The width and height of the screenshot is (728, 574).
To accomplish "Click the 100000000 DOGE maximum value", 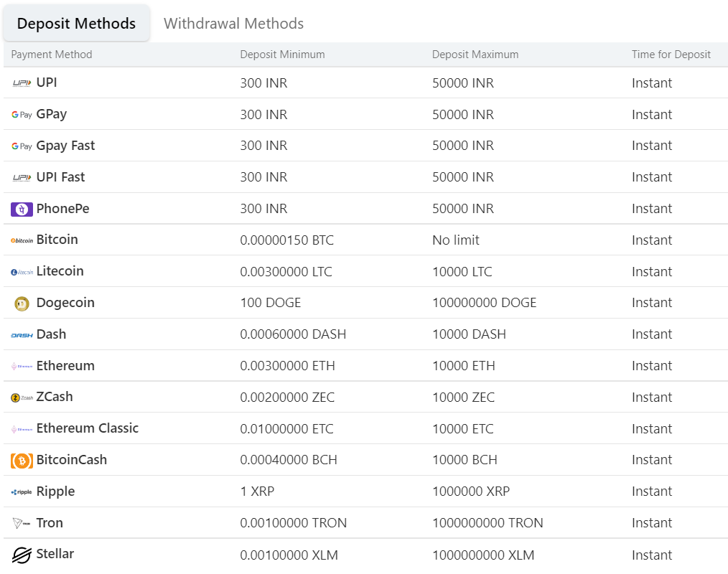I will pyautogui.click(x=484, y=303).
